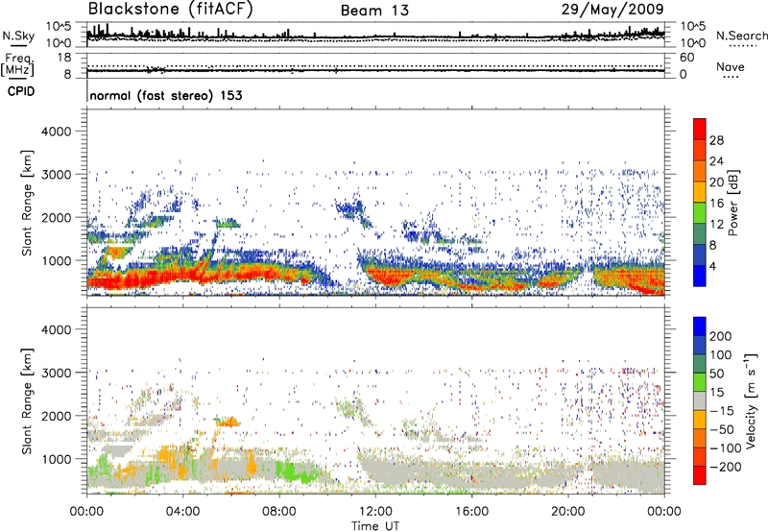Click the grey -15 to 15 velocity swatch
This screenshot has width=768, height=532.
tap(700, 401)
